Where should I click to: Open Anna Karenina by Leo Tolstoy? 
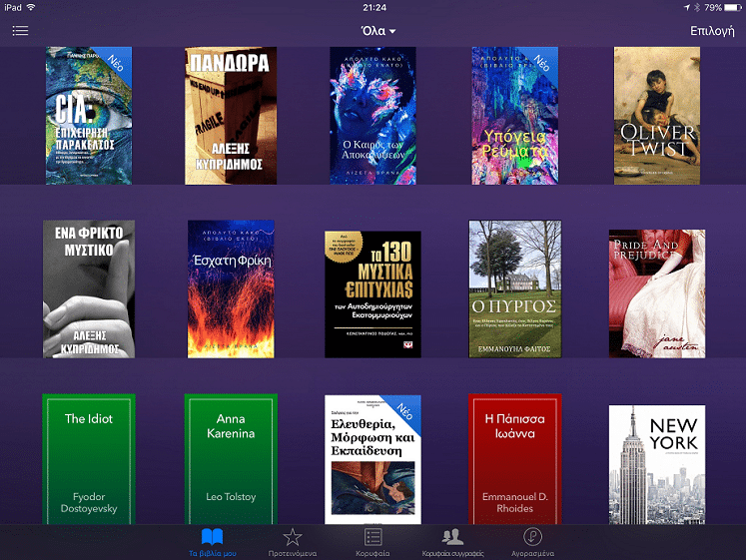tap(231, 459)
